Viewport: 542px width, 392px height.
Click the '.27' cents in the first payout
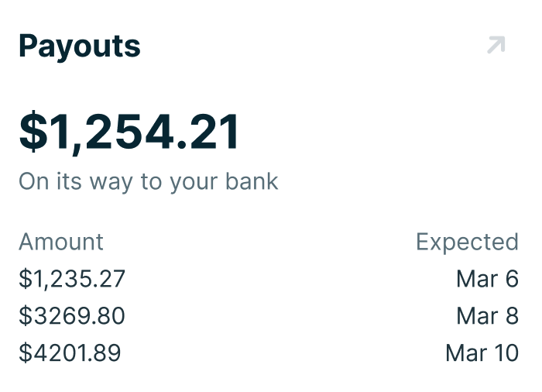click(110, 279)
